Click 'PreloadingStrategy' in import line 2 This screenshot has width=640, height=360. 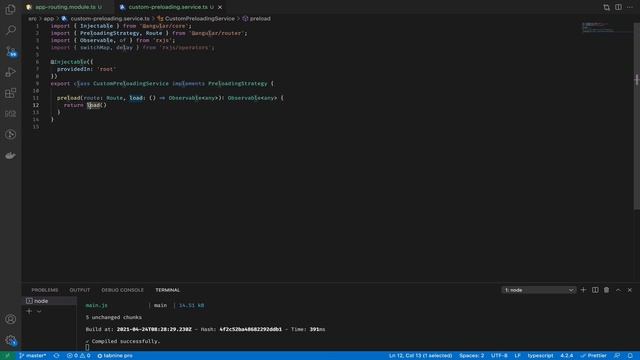pos(109,33)
